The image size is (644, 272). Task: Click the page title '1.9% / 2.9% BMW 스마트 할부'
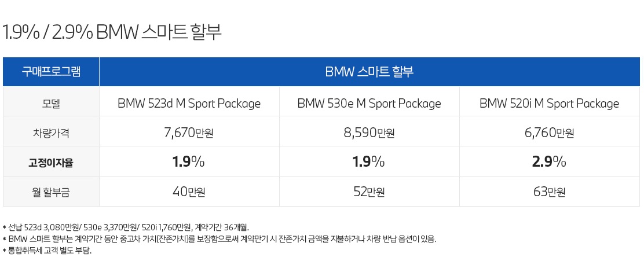pyautogui.click(x=112, y=32)
